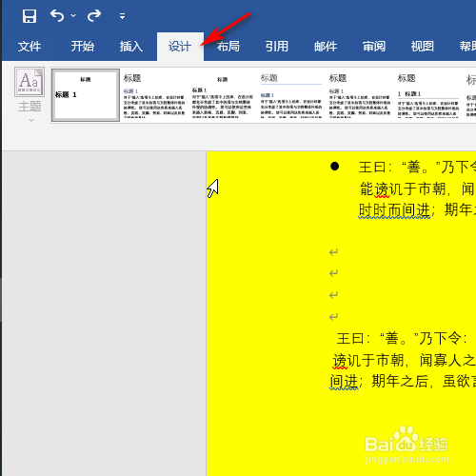
Task: Switch to the 引用 tab
Action: pos(277,47)
